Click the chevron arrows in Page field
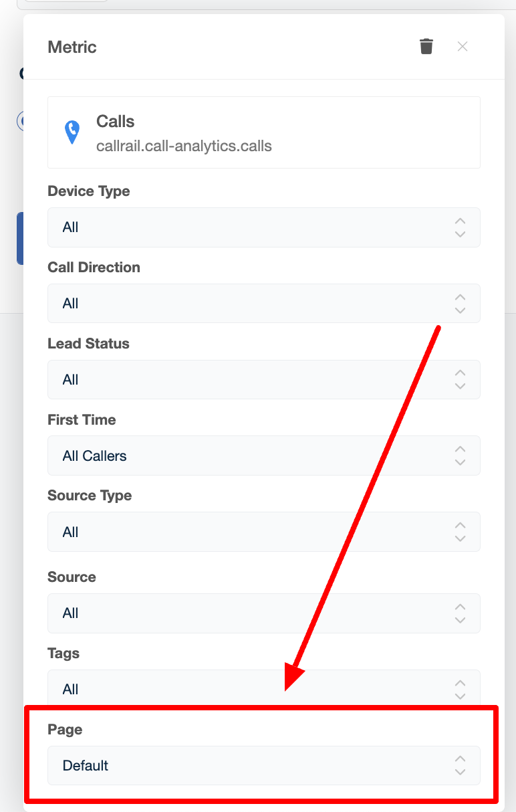The image size is (516, 812). [x=460, y=766]
